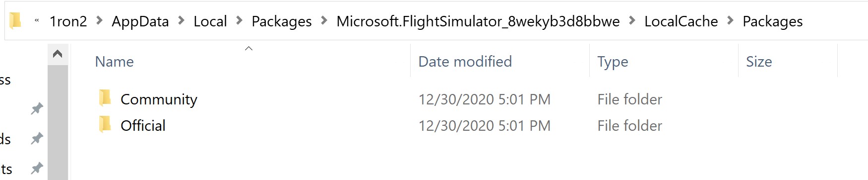This screenshot has height=180, width=868.
Task: Open the Community folder icon
Action: [105, 98]
